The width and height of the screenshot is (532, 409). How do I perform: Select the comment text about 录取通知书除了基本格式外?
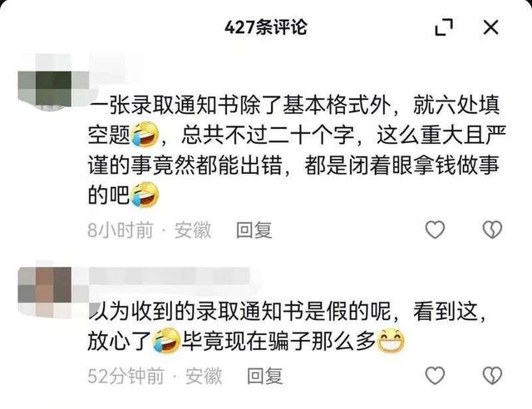tap(297, 150)
